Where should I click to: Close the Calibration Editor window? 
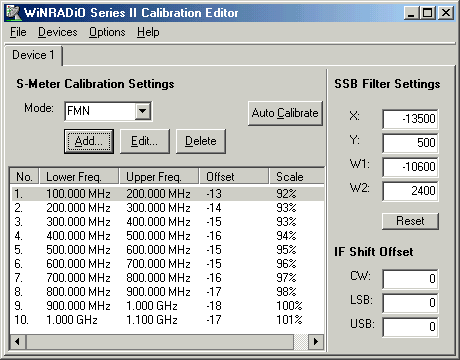(446, 13)
